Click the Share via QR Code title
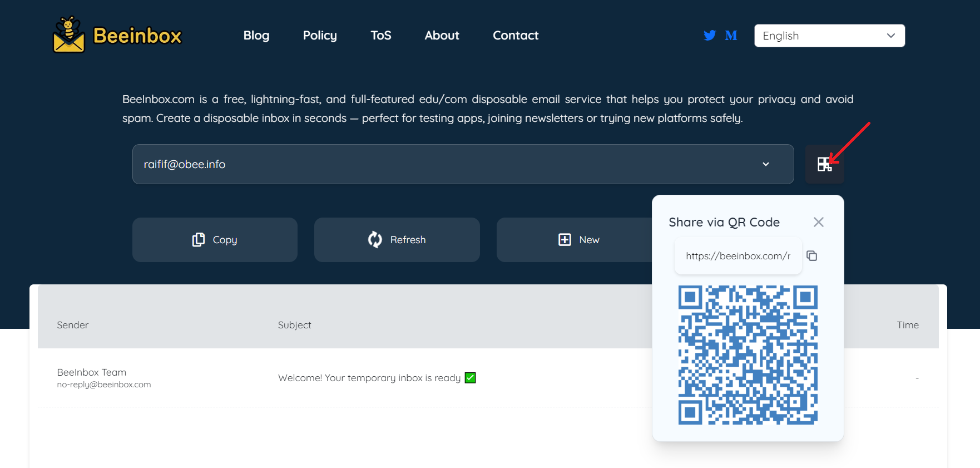Viewport: 980px width, 468px height. [x=724, y=222]
